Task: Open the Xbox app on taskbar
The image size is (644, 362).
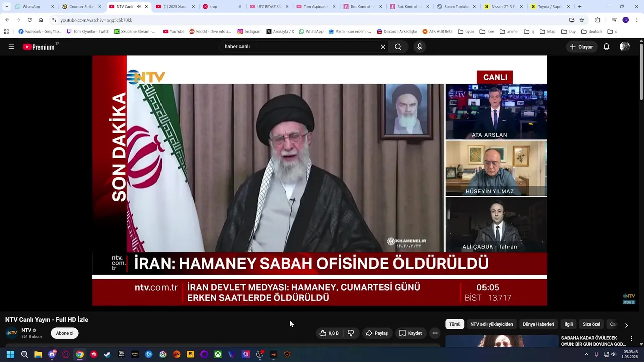Action: coord(218,355)
